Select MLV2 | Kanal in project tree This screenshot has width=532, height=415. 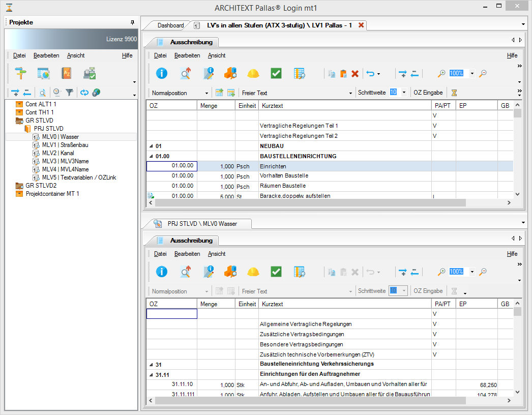58,153
